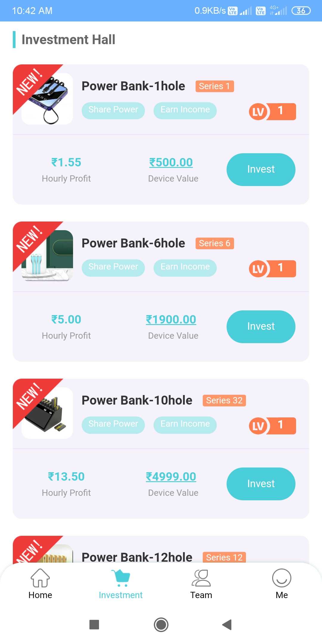
Task: Open the Me smiley icon
Action: pos(282,578)
